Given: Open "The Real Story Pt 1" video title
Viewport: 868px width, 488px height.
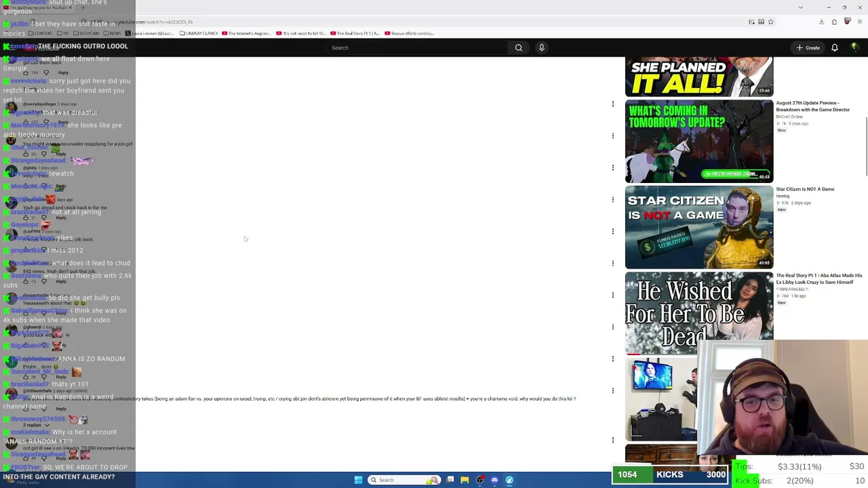Looking at the screenshot, I should pyautogui.click(x=819, y=279).
